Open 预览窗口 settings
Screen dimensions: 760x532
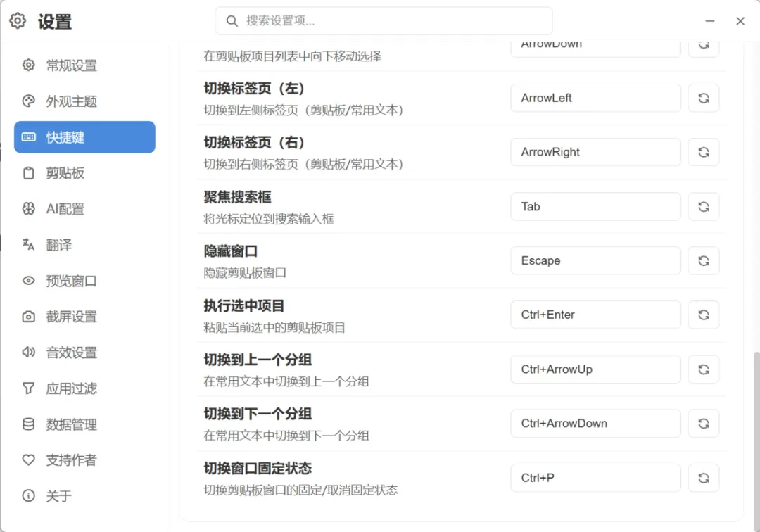[84, 281]
